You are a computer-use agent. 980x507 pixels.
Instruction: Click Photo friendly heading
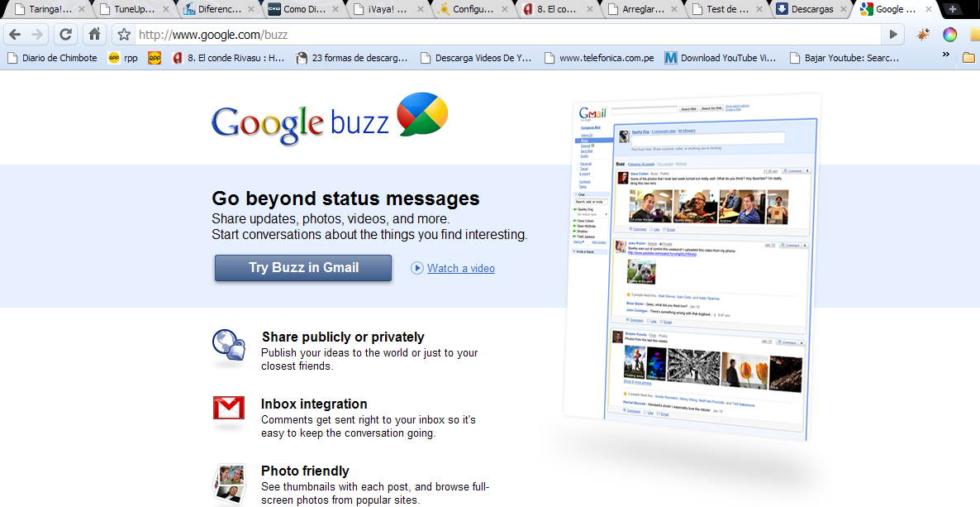click(x=305, y=471)
